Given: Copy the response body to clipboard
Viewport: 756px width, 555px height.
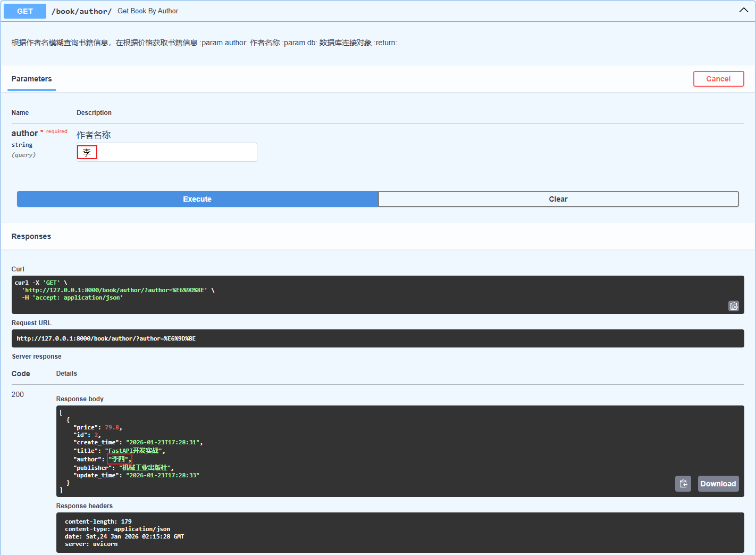Looking at the screenshot, I should pos(683,484).
